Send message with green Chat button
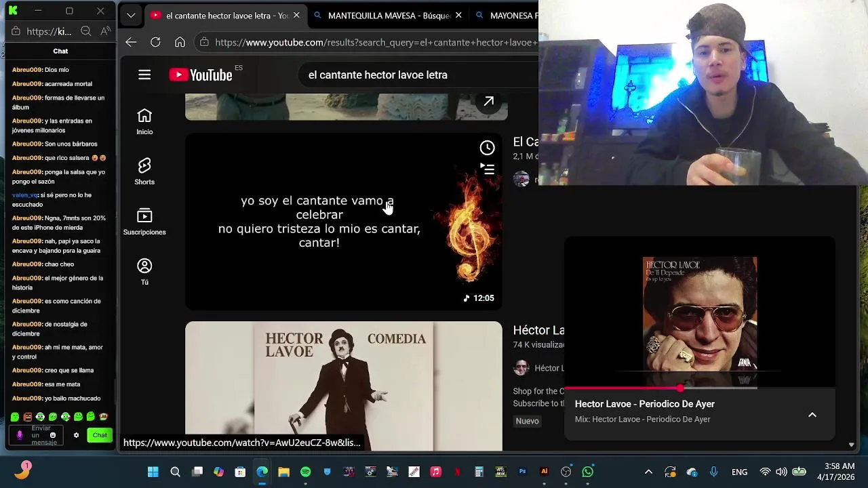The image size is (868, 488). coord(100,435)
